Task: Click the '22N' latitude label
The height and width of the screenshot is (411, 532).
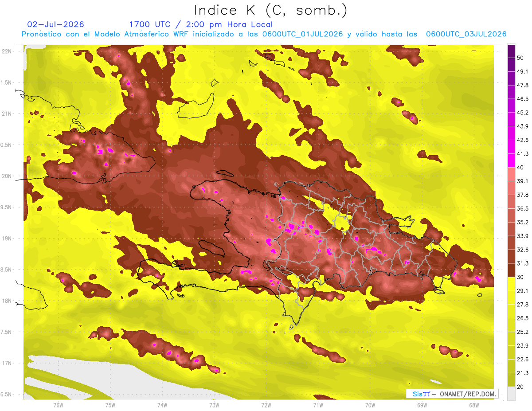Action: pyautogui.click(x=7, y=51)
